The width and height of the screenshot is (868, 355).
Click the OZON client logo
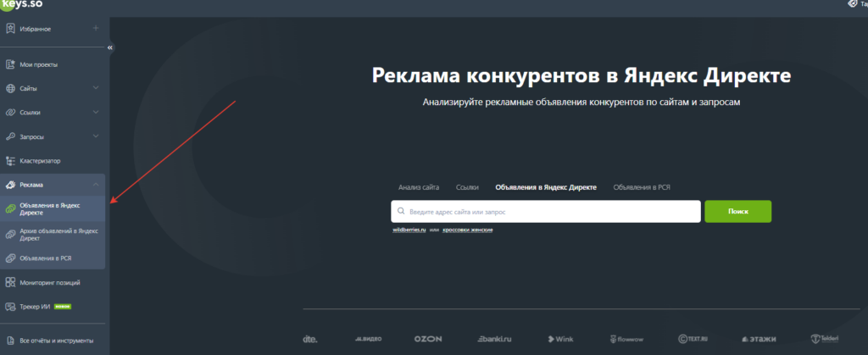(x=428, y=339)
